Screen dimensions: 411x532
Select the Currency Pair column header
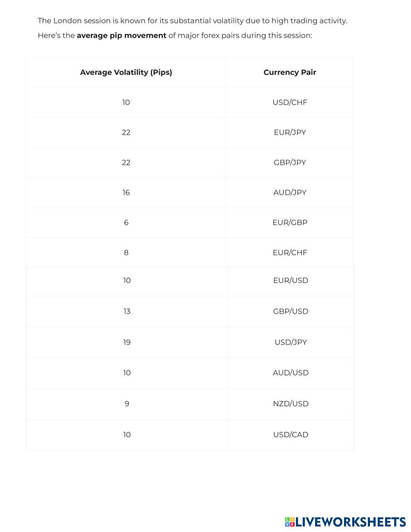(x=290, y=72)
